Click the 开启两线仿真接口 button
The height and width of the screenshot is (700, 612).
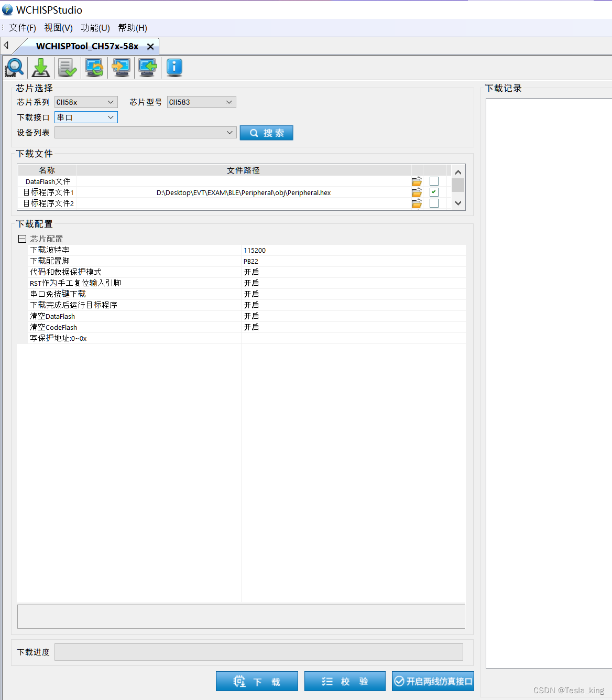point(433,681)
